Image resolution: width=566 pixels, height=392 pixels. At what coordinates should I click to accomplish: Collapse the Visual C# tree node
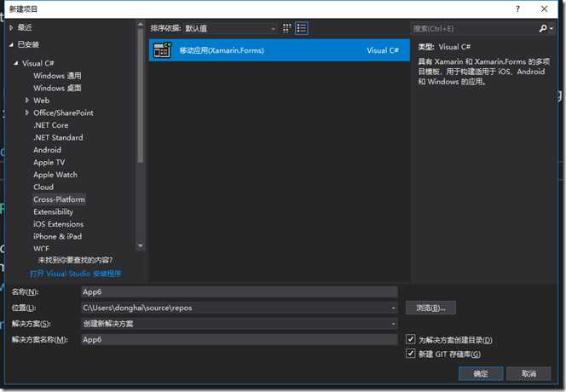coord(16,63)
